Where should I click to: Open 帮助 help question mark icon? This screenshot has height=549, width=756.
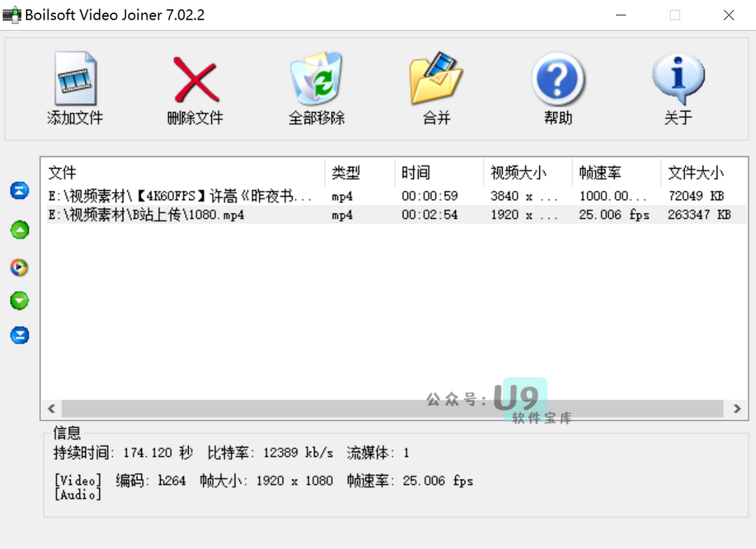click(x=558, y=78)
